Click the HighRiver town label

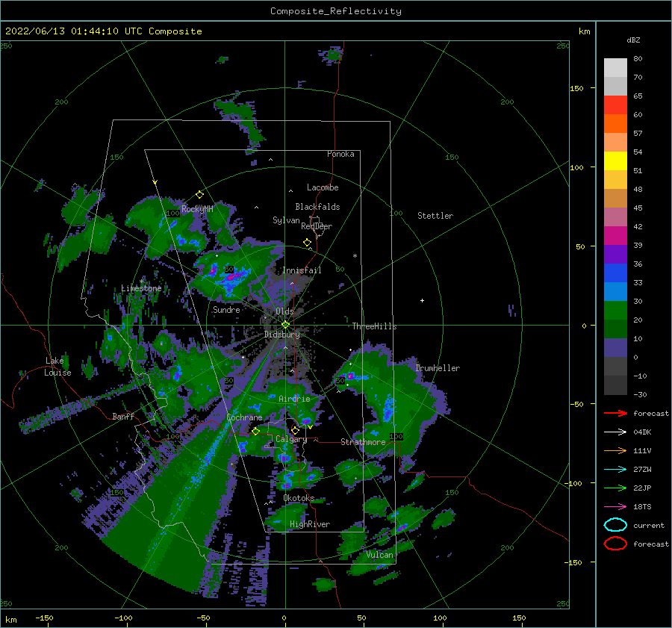(x=309, y=524)
